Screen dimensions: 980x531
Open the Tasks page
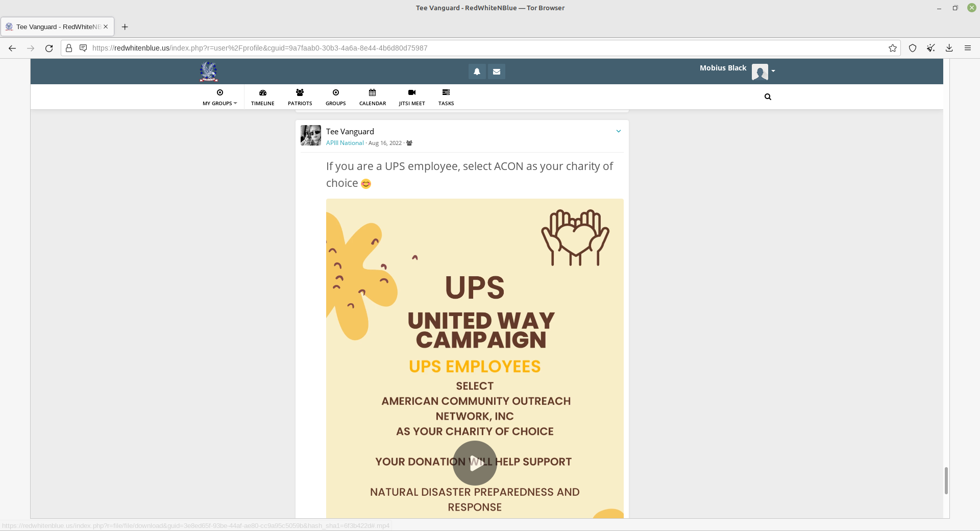(446, 97)
